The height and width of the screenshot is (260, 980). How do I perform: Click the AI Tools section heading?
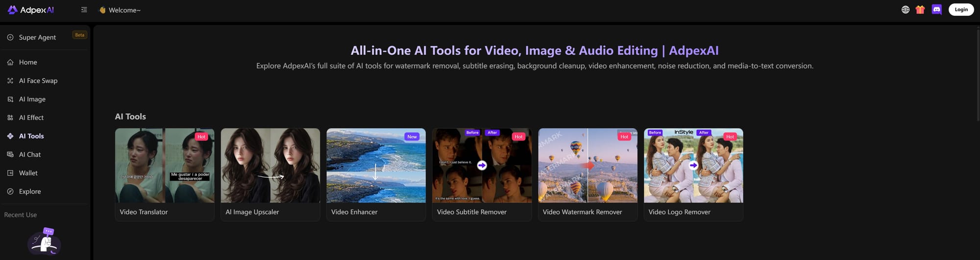(x=130, y=117)
